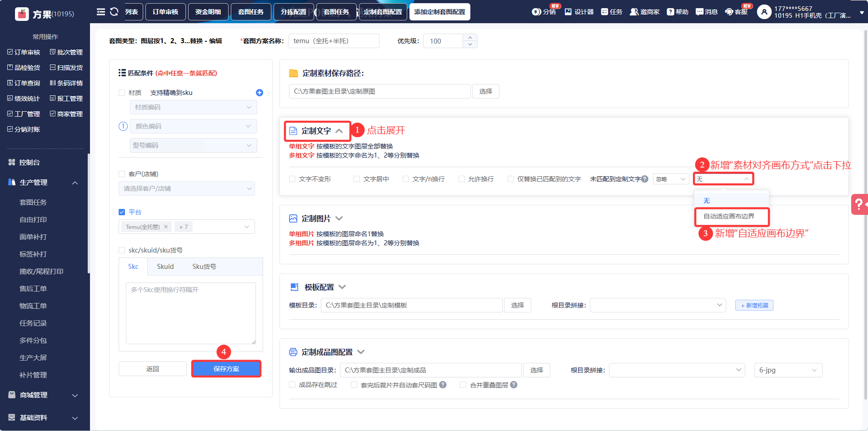This screenshot has width=868, height=431.
Task: Enable the skc/skuid/sku货号 checkbox
Action: [122, 250]
